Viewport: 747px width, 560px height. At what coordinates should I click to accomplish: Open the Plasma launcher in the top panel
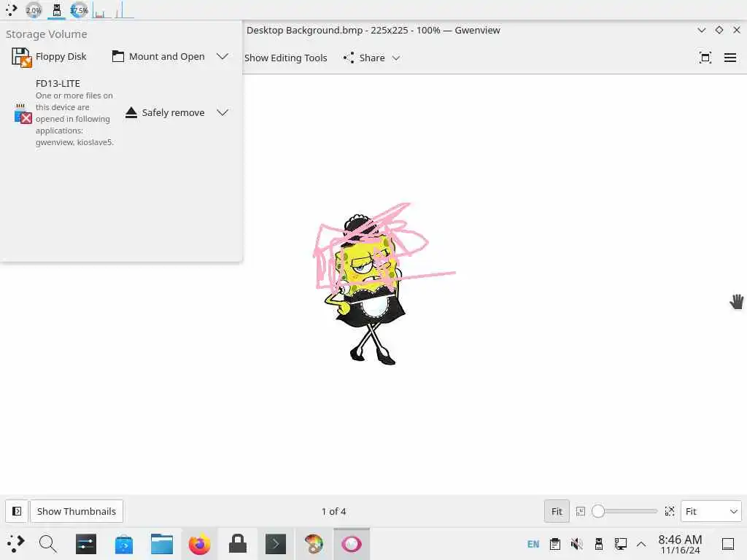pos(12,9)
